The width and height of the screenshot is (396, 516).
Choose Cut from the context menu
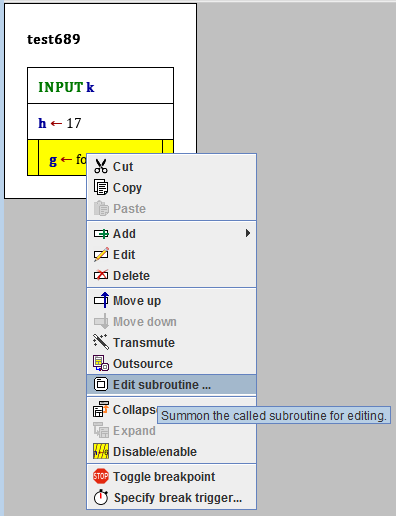click(x=171, y=166)
